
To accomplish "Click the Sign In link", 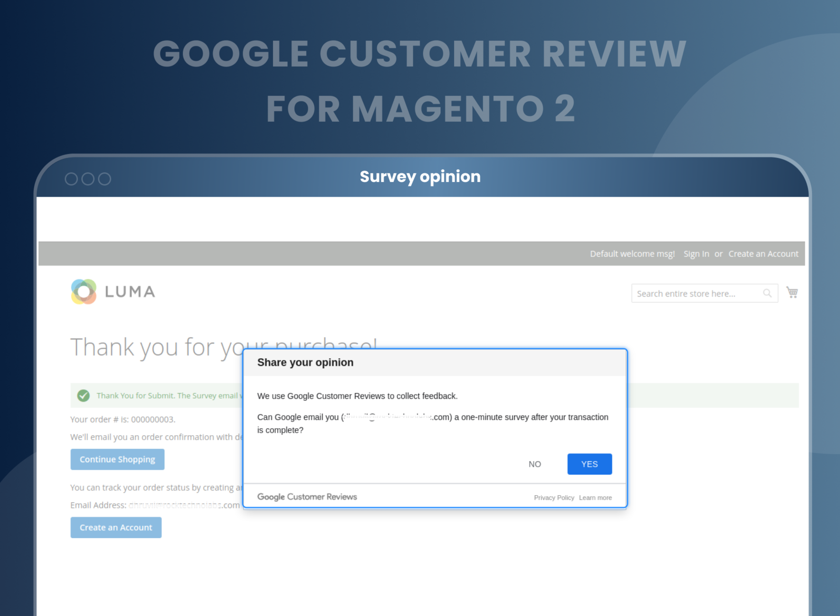I will point(696,254).
